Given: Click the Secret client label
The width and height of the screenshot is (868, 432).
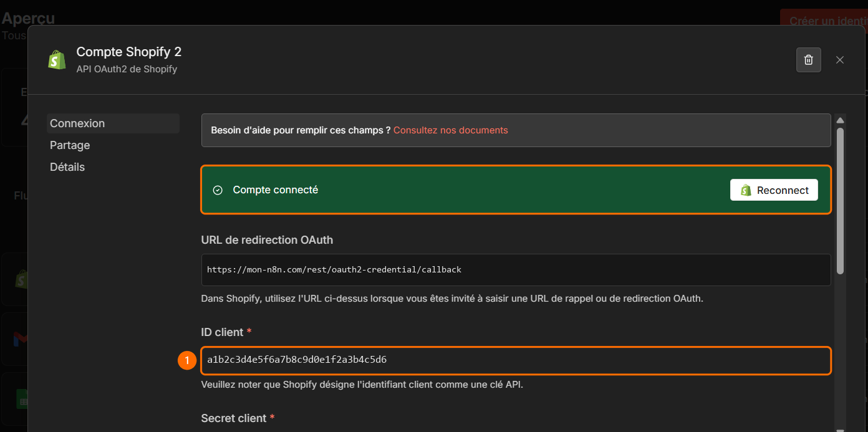Looking at the screenshot, I should click(x=234, y=418).
